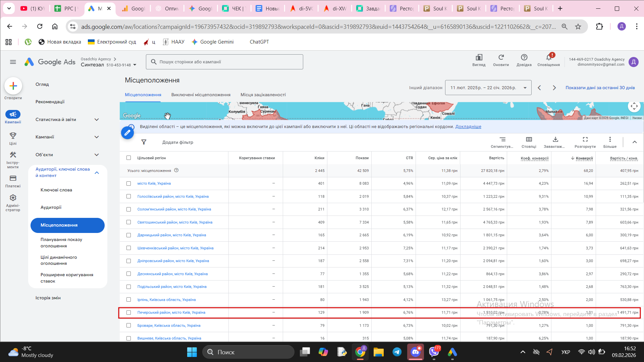Click the Refresh icon in header

coord(501,58)
